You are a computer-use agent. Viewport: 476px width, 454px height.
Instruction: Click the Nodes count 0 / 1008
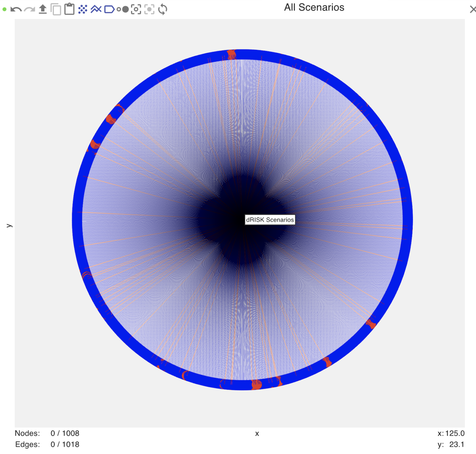pyautogui.click(x=65, y=433)
